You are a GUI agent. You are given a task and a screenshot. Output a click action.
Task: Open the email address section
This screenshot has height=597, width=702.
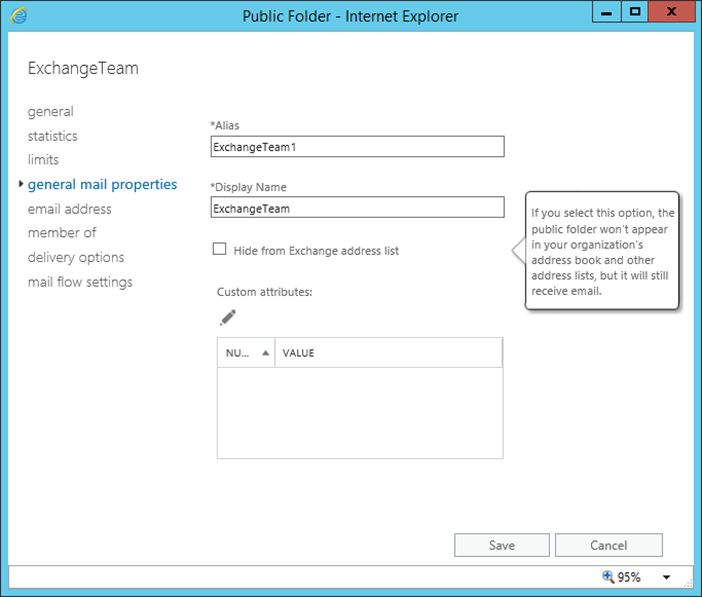69,209
